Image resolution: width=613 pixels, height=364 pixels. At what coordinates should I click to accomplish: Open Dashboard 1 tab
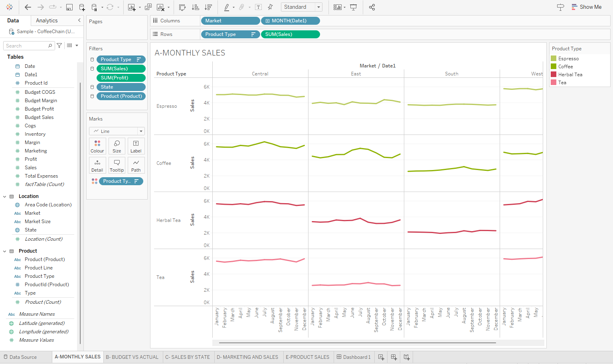354,357
